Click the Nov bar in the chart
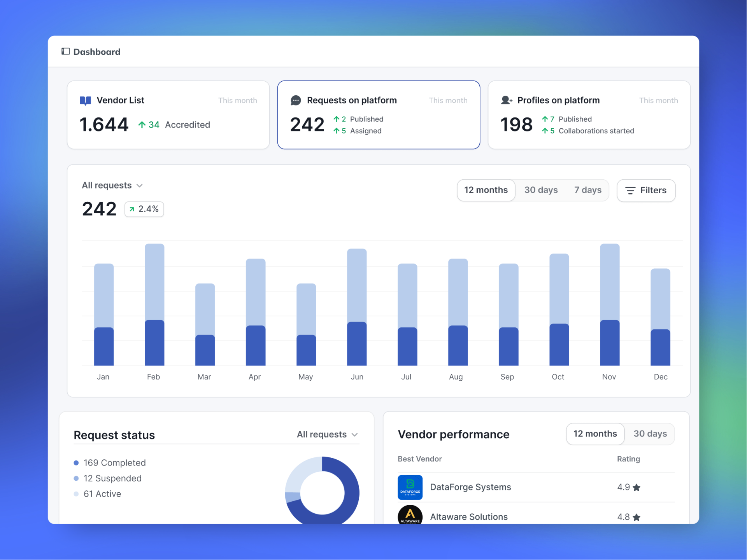This screenshot has width=747, height=560. coord(610,304)
